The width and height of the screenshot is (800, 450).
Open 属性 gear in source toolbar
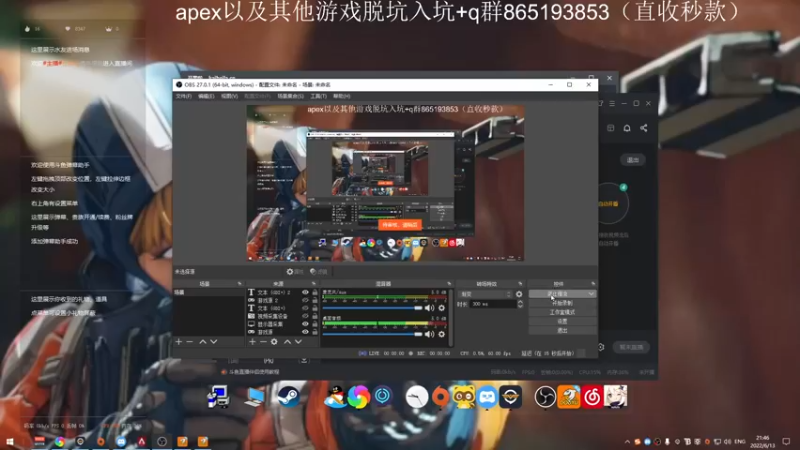[x=295, y=271]
